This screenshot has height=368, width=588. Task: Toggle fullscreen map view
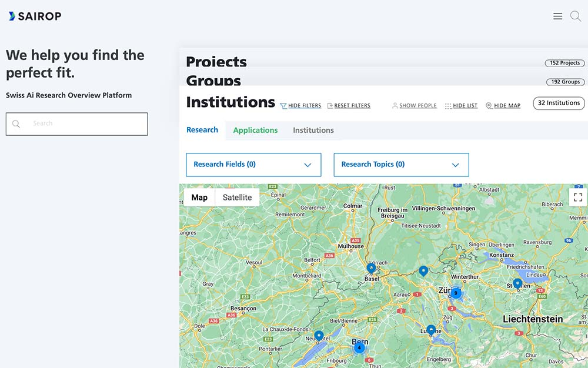click(578, 197)
